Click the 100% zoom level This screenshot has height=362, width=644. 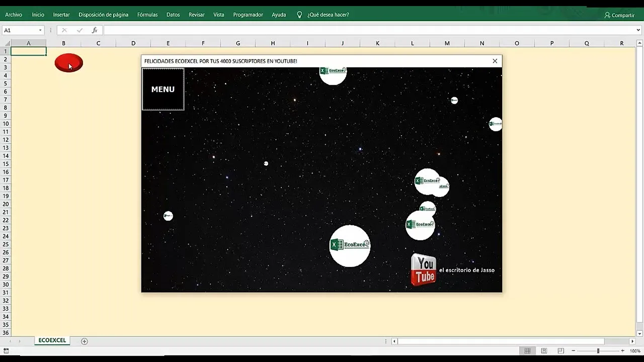(635, 351)
